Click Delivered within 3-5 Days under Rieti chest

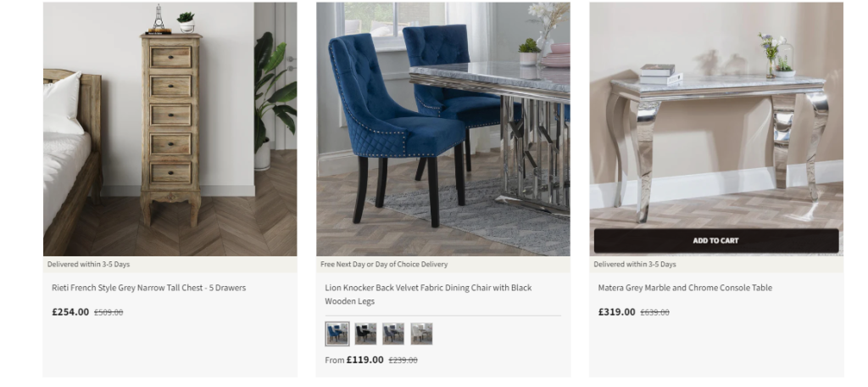pyautogui.click(x=88, y=265)
